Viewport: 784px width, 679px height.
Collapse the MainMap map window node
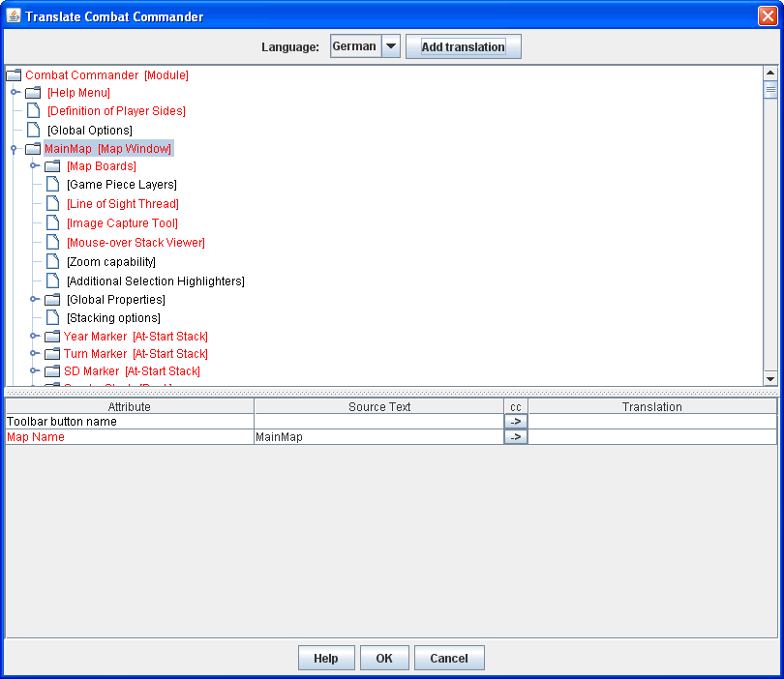coord(15,148)
